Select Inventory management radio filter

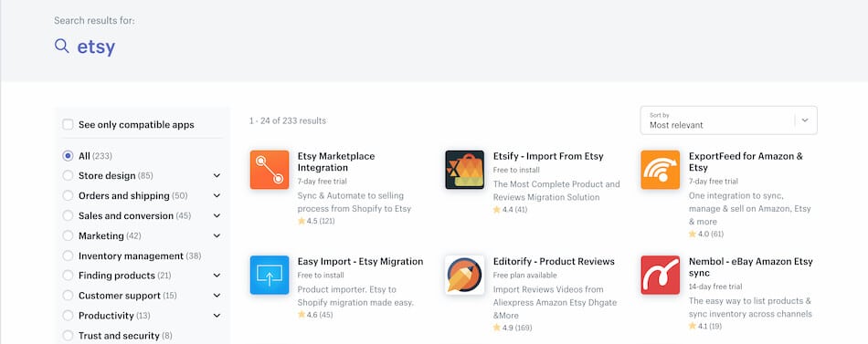pos(68,256)
